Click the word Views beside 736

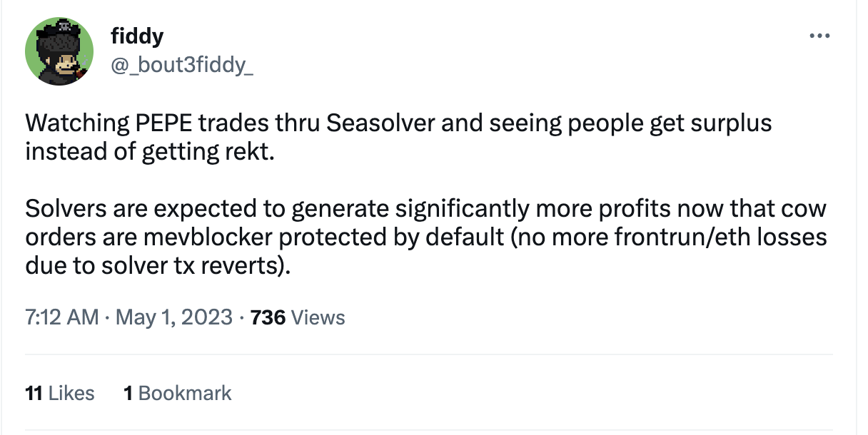click(x=318, y=317)
